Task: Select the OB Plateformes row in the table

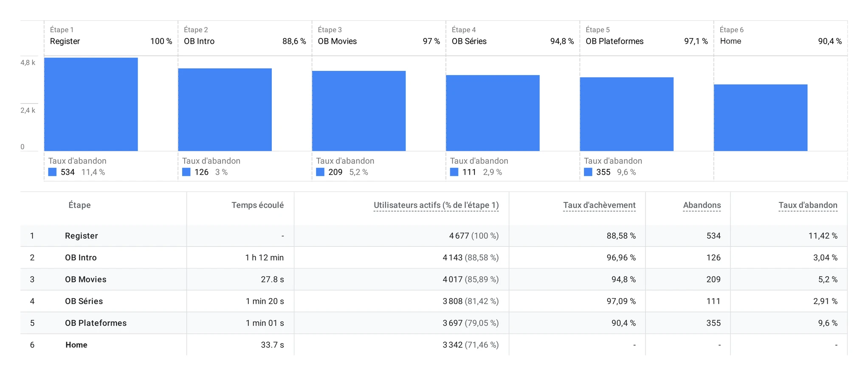Action: (x=434, y=323)
